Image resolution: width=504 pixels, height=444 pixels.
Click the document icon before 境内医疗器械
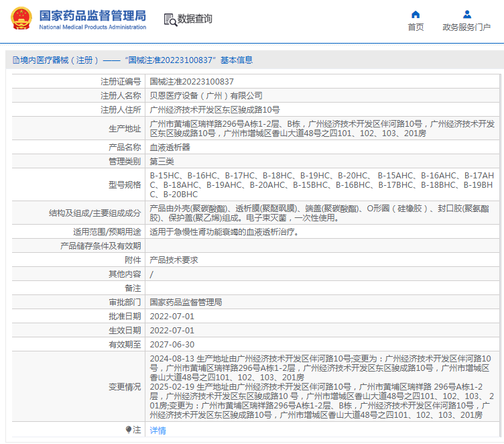click(16, 60)
